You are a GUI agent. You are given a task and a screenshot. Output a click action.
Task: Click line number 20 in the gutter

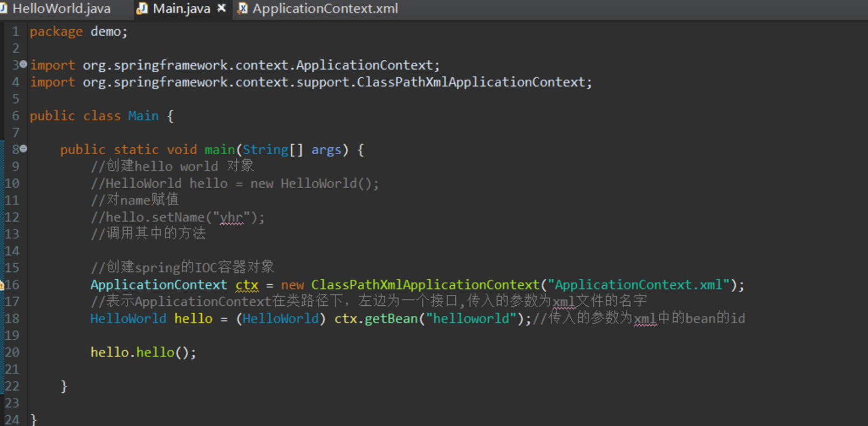pyautogui.click(x=12, y=352)
